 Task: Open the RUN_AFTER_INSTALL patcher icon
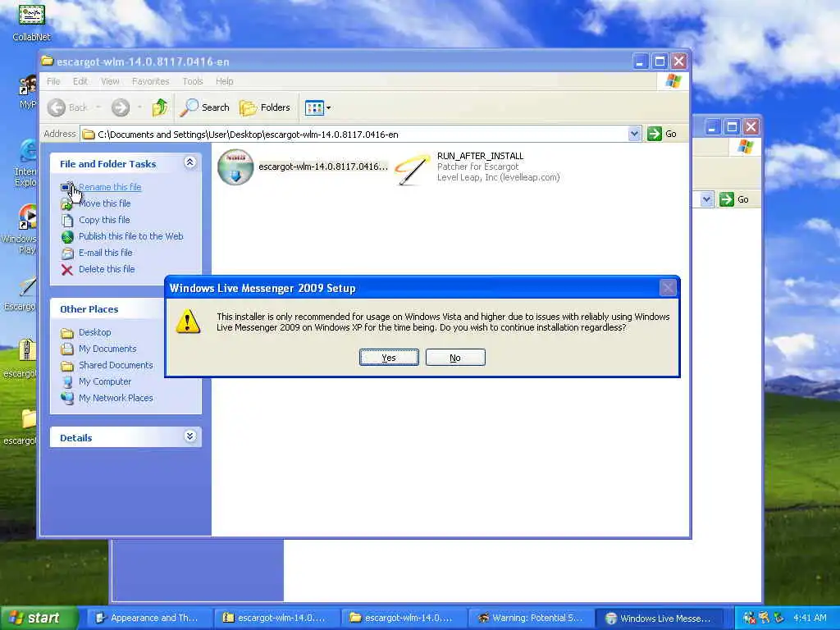[413, 169]
